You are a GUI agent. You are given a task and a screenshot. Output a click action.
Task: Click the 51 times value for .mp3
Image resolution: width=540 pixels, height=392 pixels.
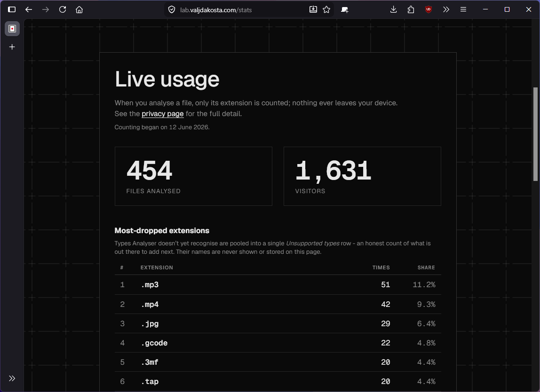pyautogui.click(x=385, y=285)
